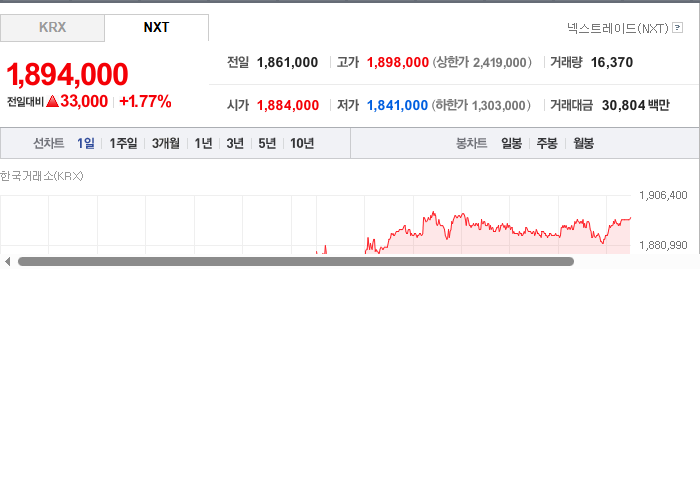Switch to the KRX tab

(52, 28)
